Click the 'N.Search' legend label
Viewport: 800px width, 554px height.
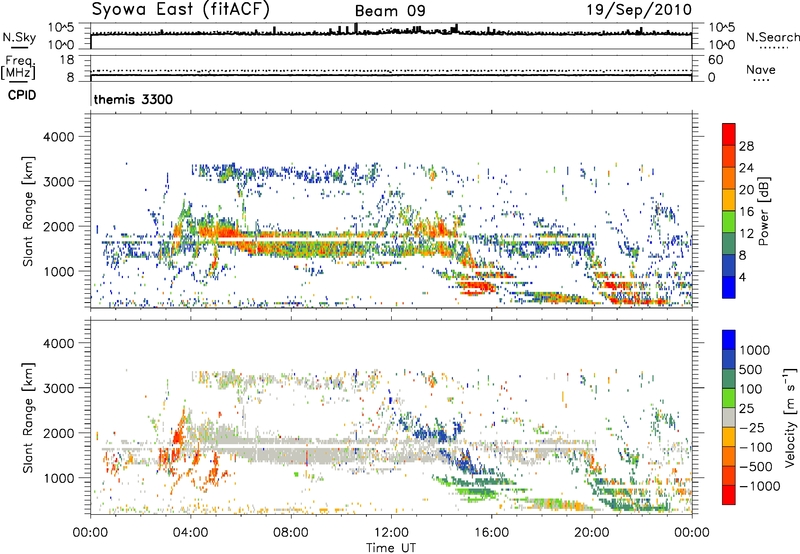pos(772,37)
